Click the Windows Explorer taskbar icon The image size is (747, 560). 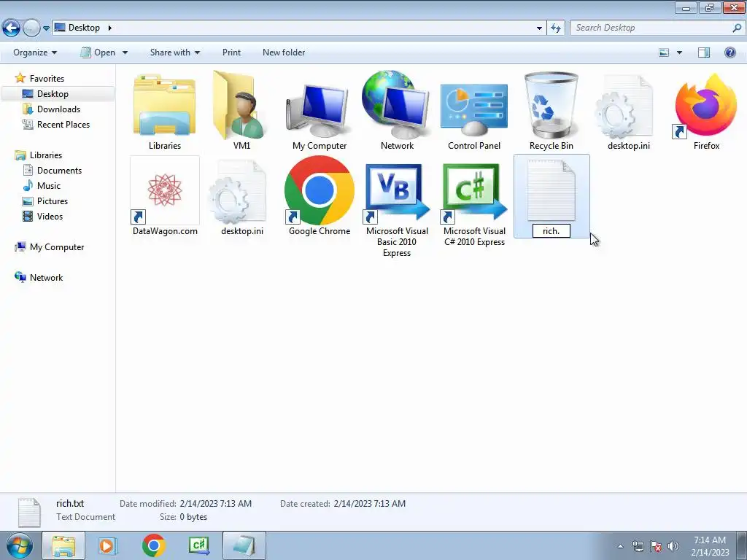[63, 545]
